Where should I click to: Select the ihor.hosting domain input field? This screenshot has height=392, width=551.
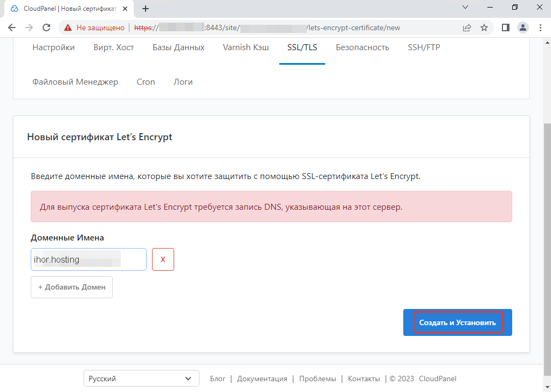click(88, 259)
